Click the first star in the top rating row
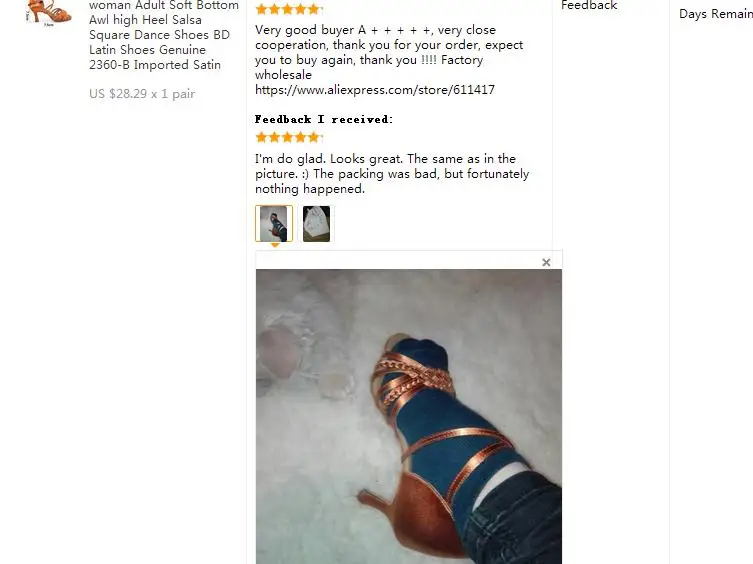 tap(262, 9)
